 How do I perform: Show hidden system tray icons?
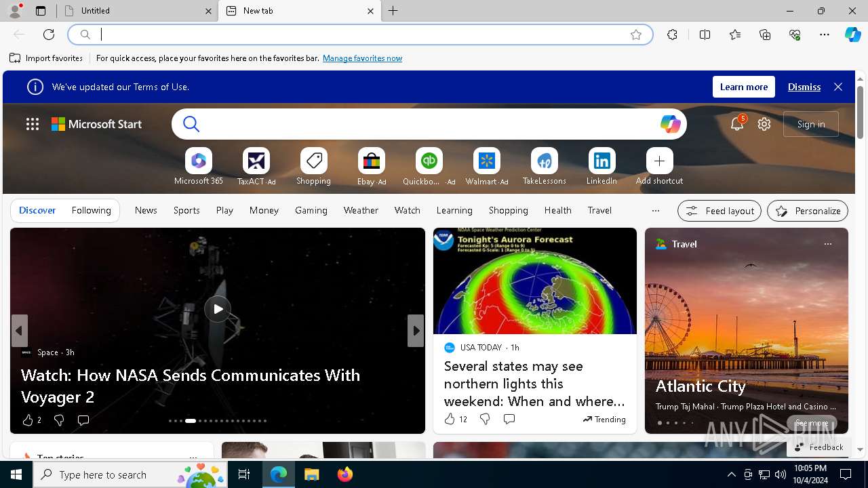(731, 474)
